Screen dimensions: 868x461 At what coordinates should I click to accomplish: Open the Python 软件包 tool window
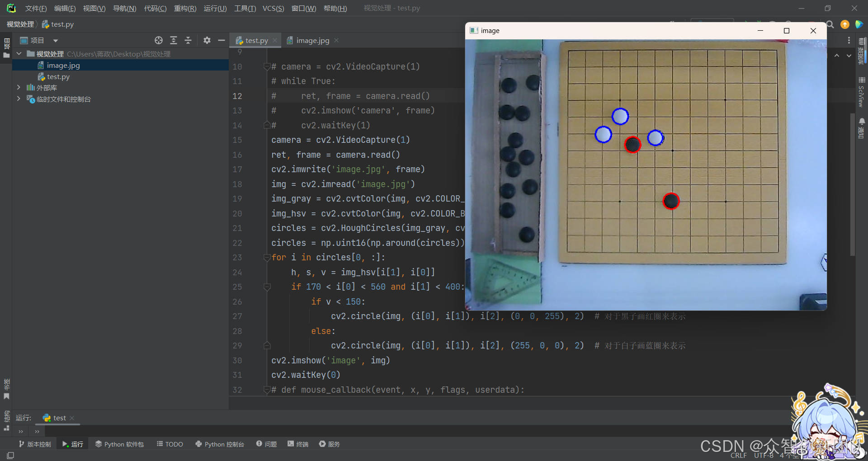pyautogui.click(x=119, y=444)
